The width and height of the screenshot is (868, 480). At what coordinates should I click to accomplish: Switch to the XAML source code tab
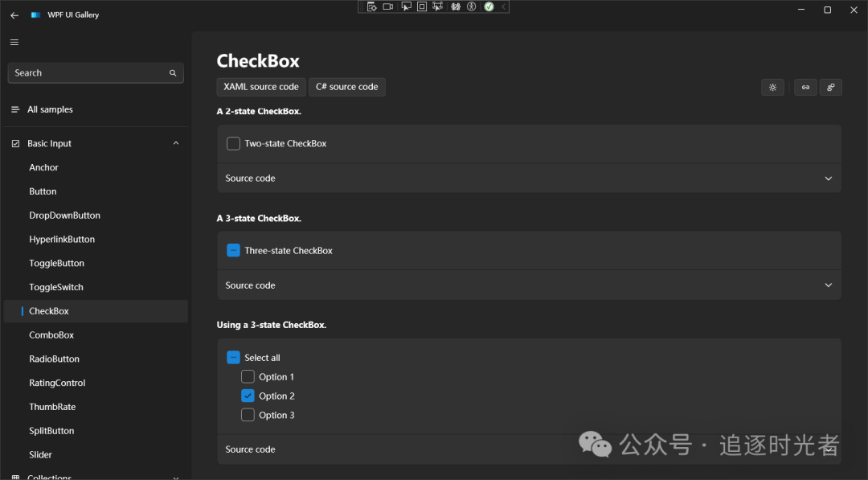tap(260, 86)
